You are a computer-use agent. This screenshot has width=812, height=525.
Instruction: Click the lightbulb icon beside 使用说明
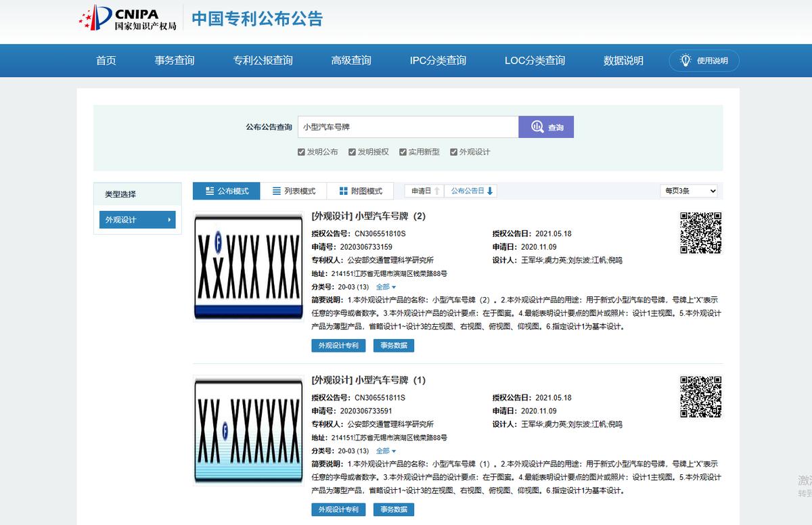pyautogui.click(x=685, y=60)
